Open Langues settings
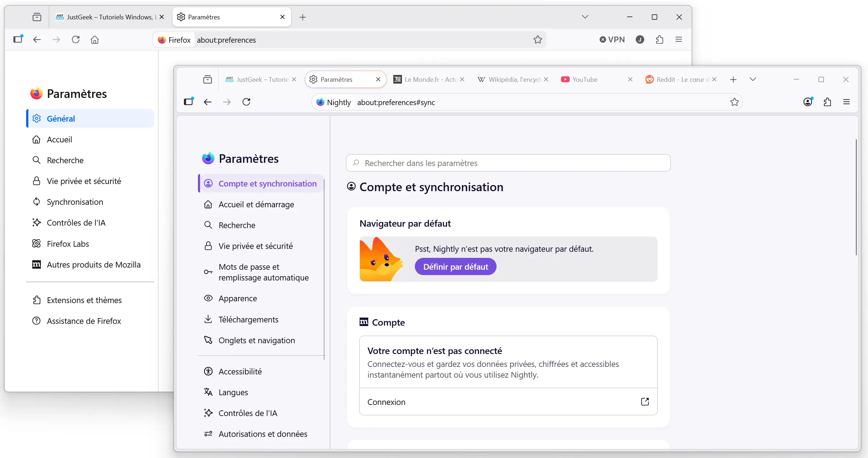The image size is (868, 458). (261, 392)
